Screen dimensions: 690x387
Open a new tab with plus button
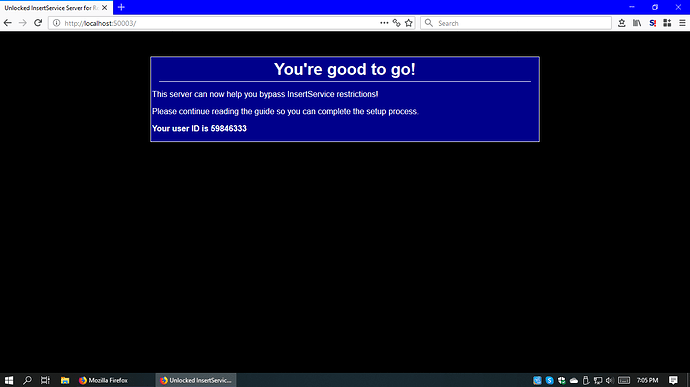point(121,7)
